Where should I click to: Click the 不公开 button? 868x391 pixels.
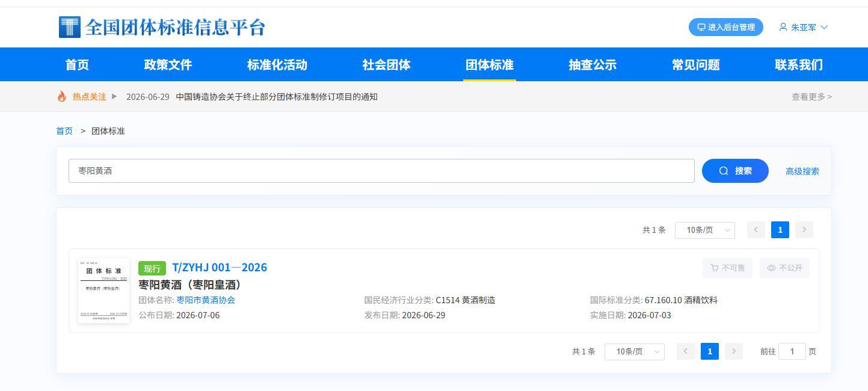click(x=784, y=268)
